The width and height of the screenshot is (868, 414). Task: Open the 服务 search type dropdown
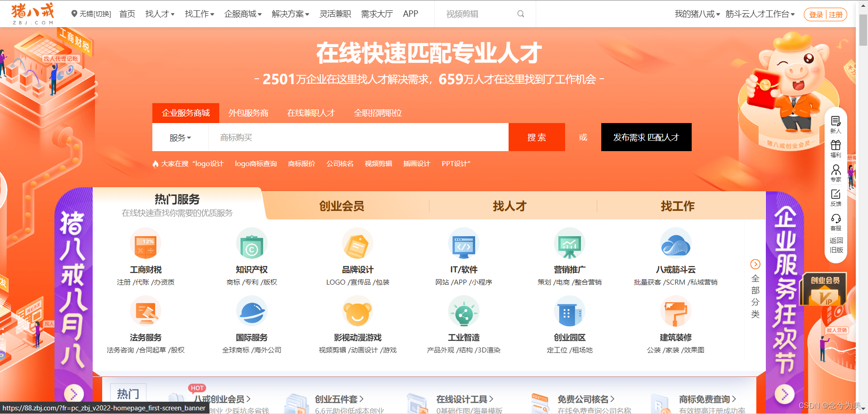coord(180,138)
